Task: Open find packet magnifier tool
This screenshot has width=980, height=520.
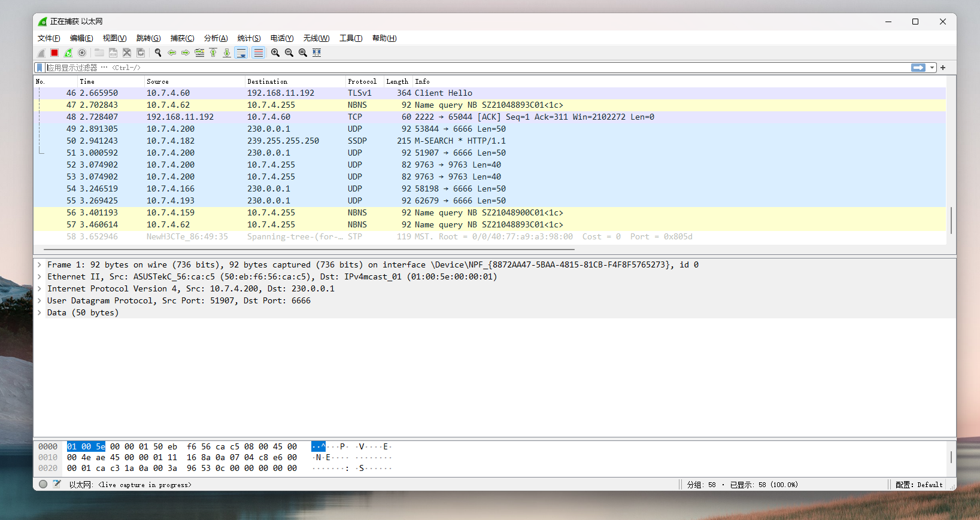Action: point(158,53)
